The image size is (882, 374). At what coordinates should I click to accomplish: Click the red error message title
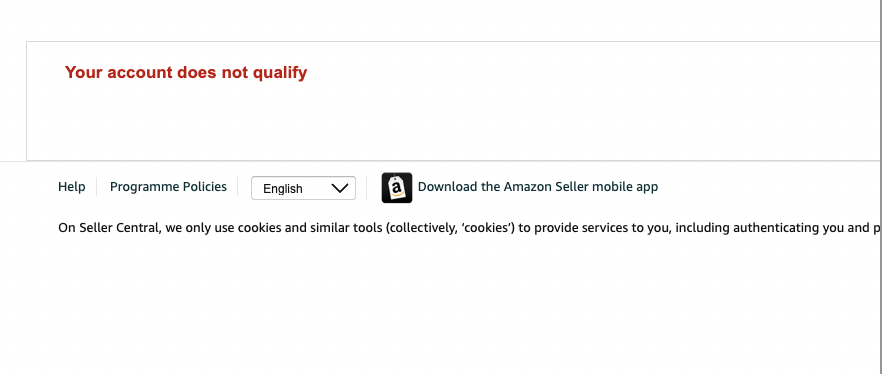(x=186, y=73)
